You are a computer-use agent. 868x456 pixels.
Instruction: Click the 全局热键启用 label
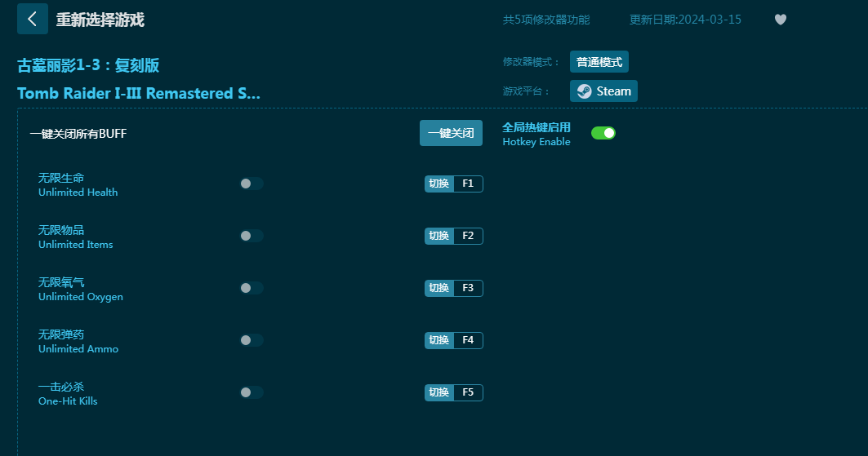[536, 128]
